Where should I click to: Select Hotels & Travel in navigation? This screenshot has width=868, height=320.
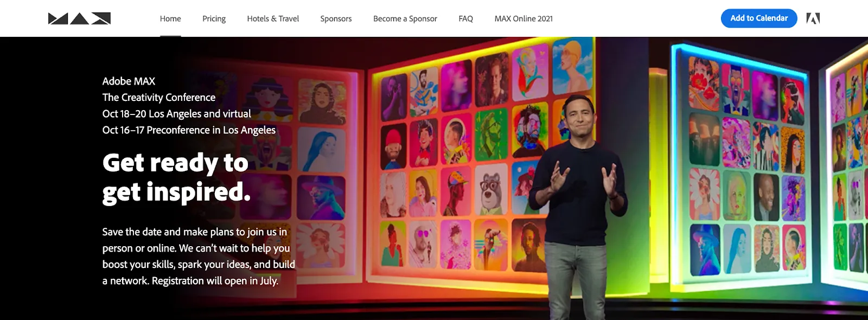(x=273, y=18)
